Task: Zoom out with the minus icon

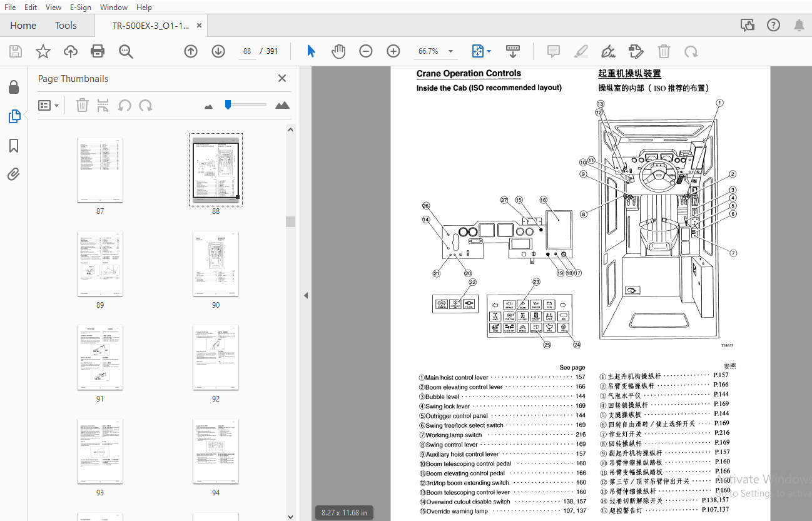Action: coord(366,51)
